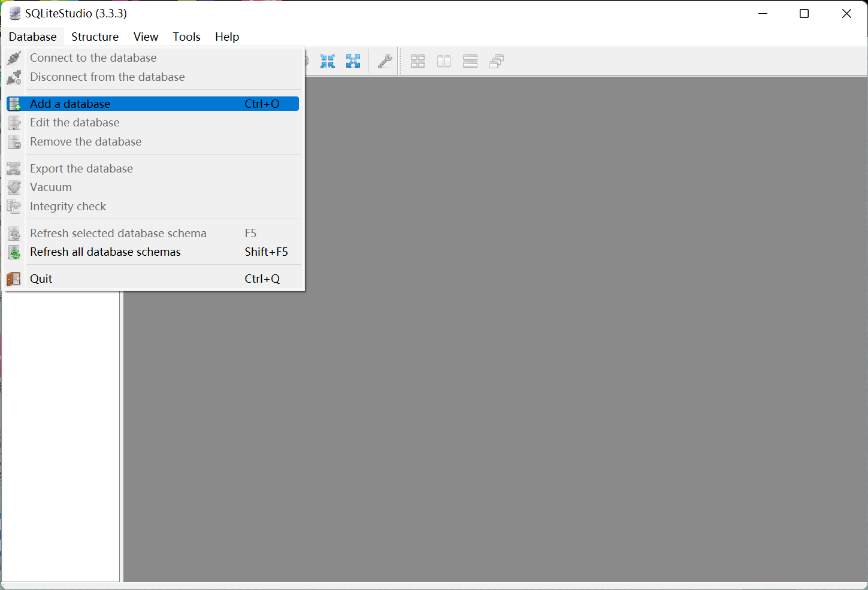Click the Ctrl+O shortcut label
The height and width of the screenshot is (590, 868).
tap(262, 104)
